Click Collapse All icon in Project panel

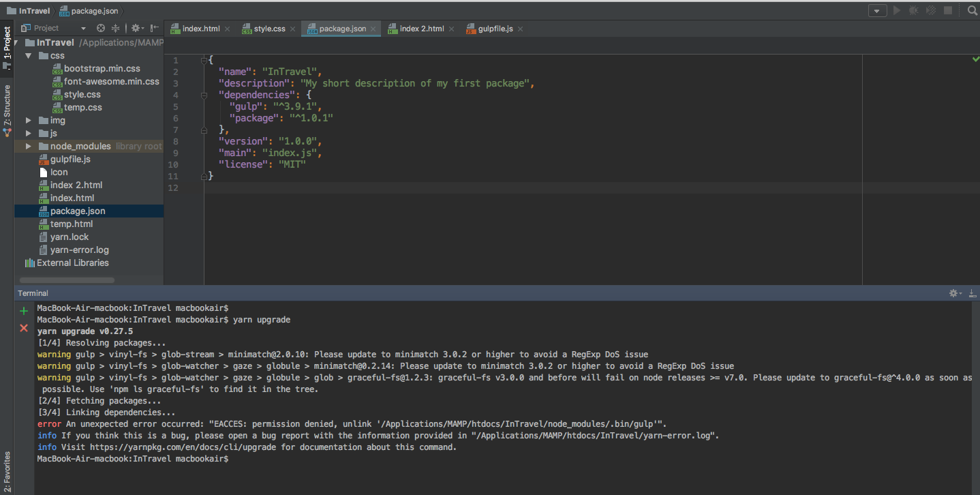(x=116, y=28)
